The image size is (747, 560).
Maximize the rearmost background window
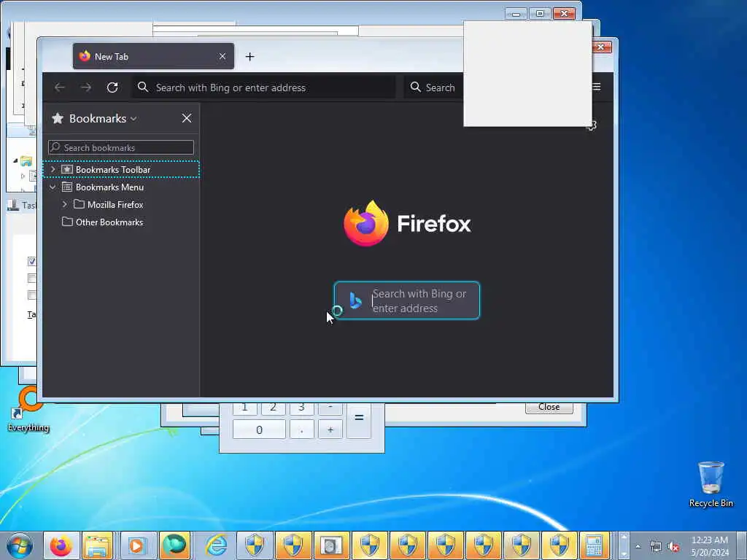(x=541, y=13)
